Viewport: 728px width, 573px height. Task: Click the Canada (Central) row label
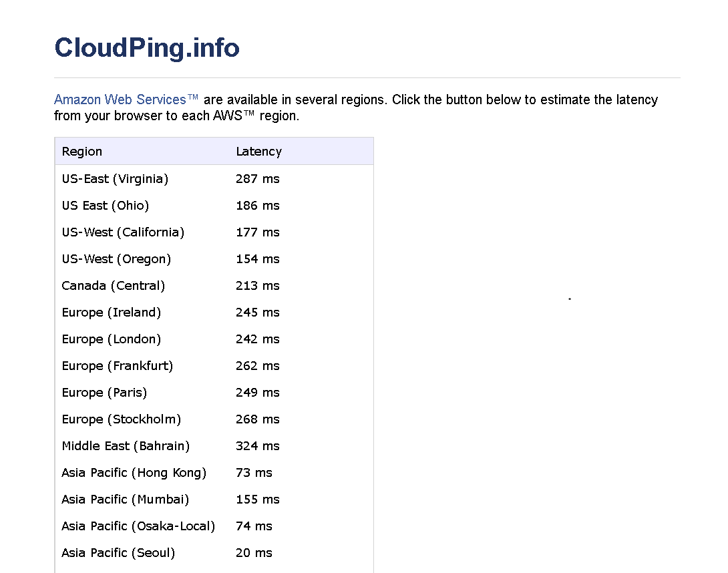[x=114, y=286]
